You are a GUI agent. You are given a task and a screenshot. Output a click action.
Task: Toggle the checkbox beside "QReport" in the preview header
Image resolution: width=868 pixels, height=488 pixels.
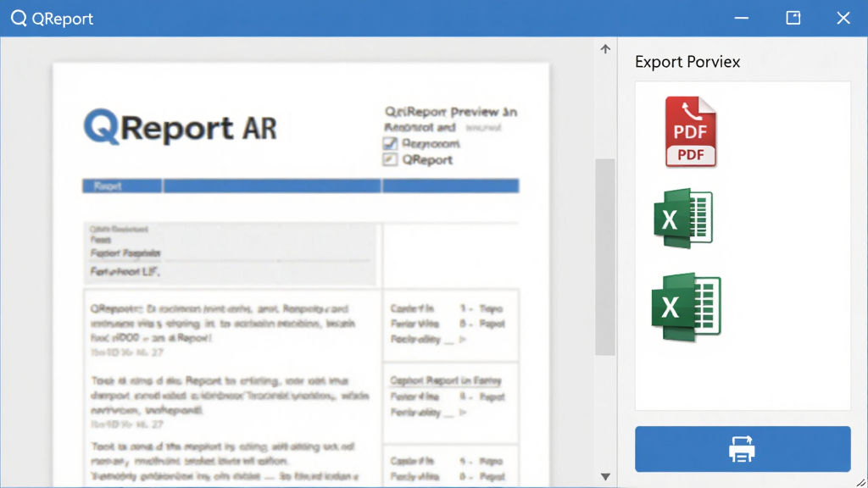(390, 160)
